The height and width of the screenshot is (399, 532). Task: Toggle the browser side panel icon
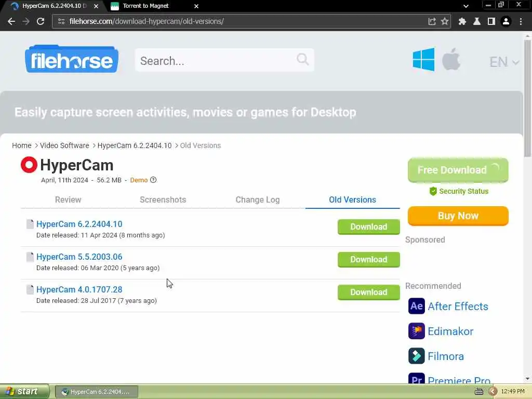[491, 21]
